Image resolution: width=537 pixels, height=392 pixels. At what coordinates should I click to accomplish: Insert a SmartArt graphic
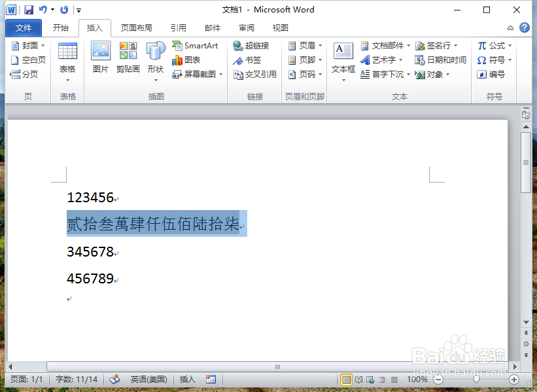pyautogui.click(x=196, y=46)
